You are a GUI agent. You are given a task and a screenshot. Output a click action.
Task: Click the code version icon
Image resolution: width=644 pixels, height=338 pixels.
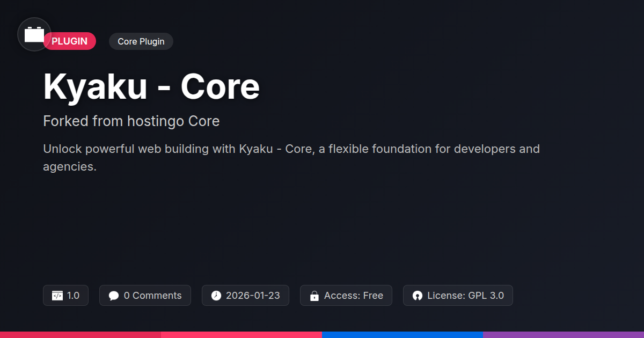click(57, 296)
